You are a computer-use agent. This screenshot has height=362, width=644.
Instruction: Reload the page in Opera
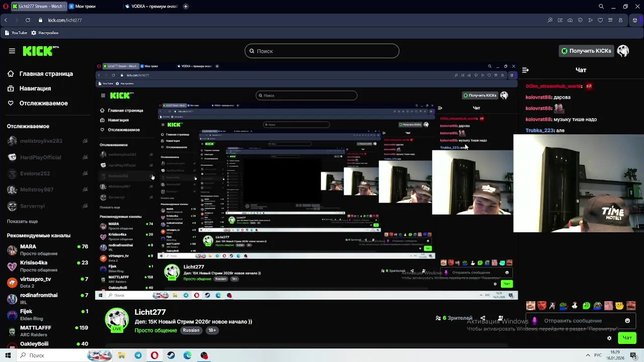click(x=28, y=20)
